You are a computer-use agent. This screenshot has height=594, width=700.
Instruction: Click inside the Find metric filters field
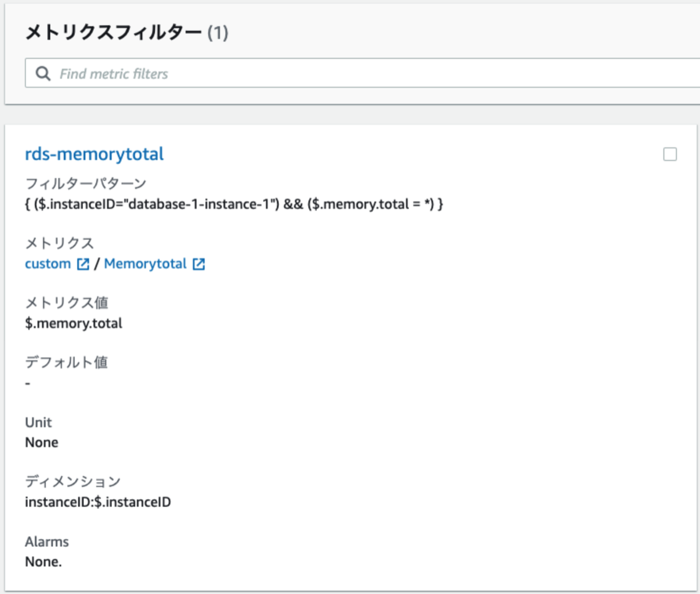click(x=233, y=73)
